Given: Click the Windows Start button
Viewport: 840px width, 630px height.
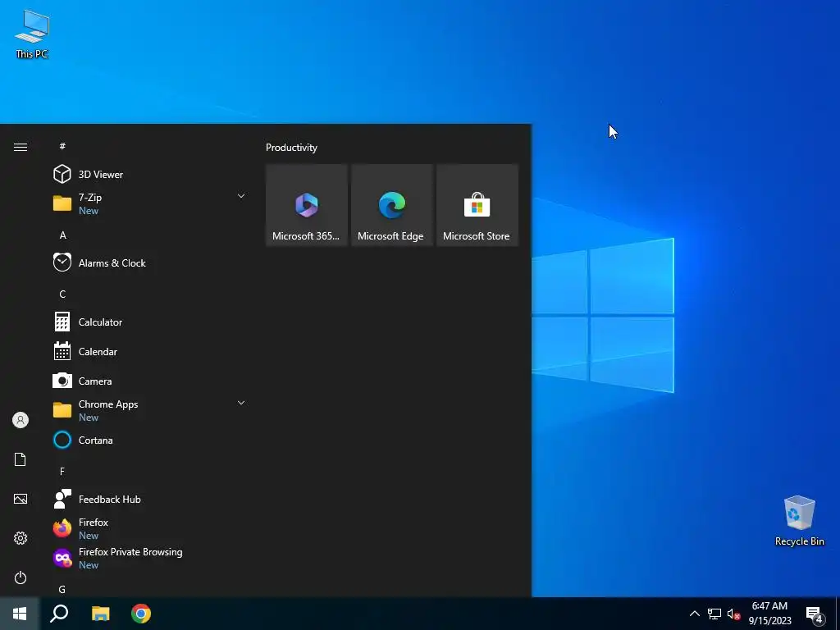Looking at the screenshot, I should [x=20, y=614].
